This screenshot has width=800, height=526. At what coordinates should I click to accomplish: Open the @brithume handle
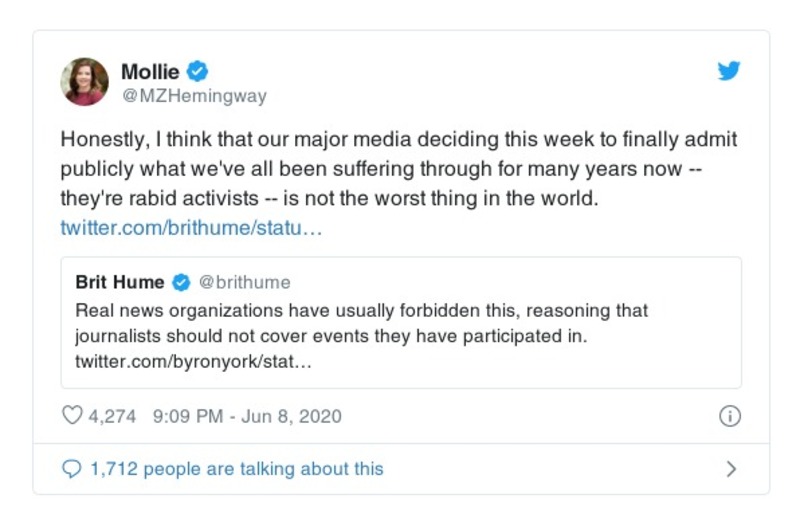tap(245, 283)
